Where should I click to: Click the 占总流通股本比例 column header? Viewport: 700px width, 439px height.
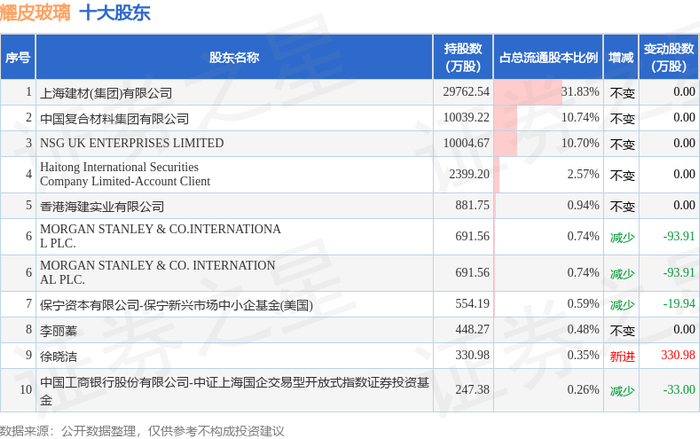[548, 58]
